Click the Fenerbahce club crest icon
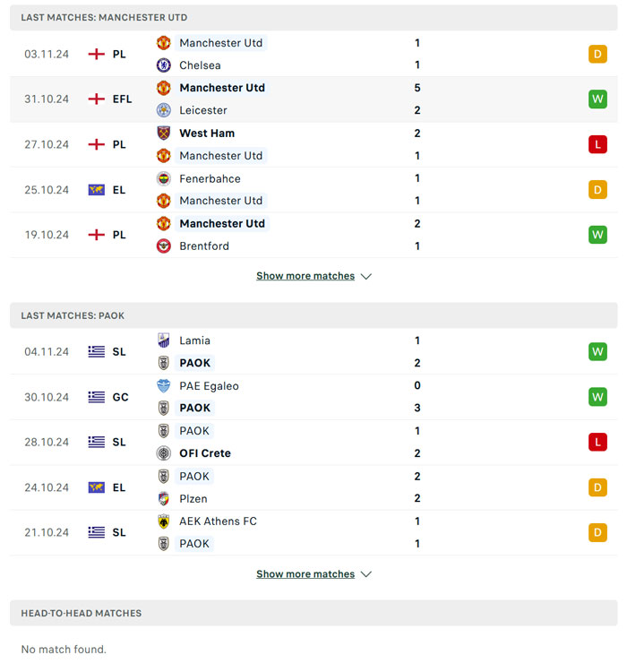Screen dimensions: 627x672 pos(163,178)
